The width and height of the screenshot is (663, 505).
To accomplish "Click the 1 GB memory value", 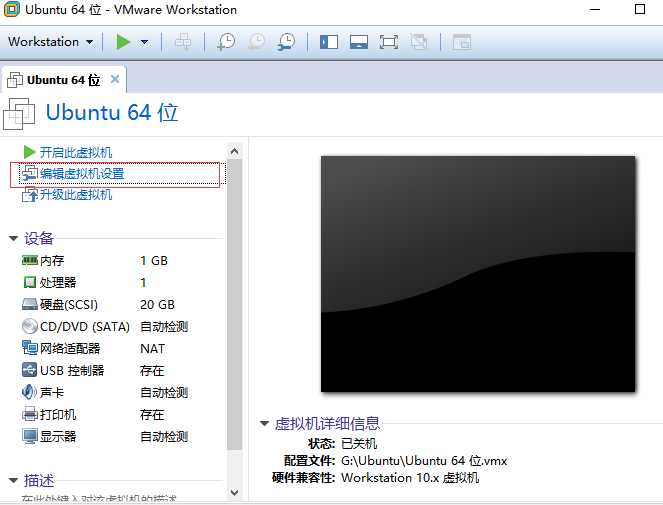I will point(154,261).
